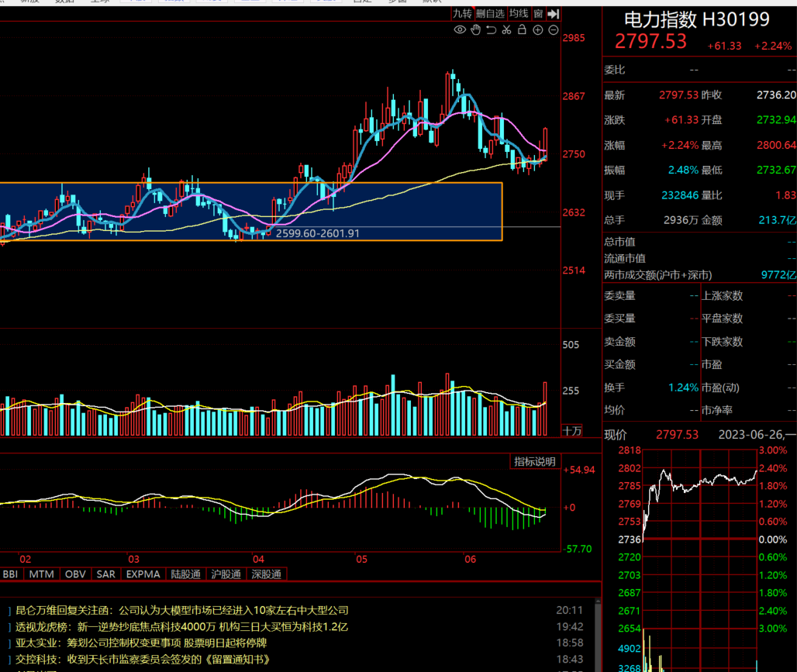797x672 pixels.
Task: Switch to the OBV indicator tab
Action: point(75,574)
